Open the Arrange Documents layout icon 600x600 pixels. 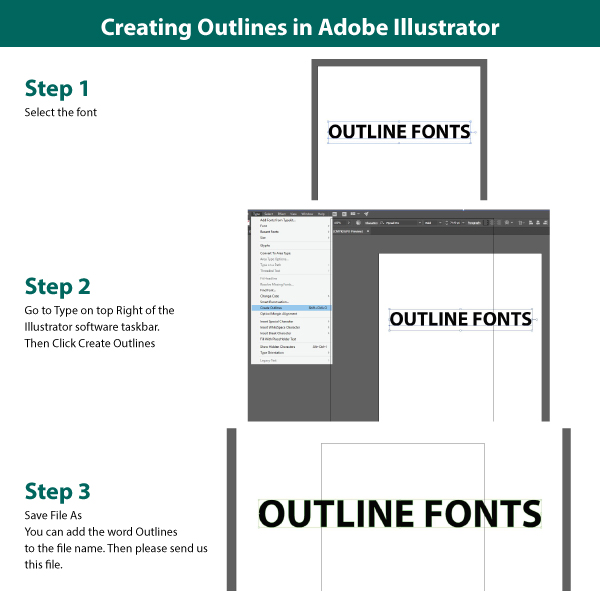tap(354, 214)
